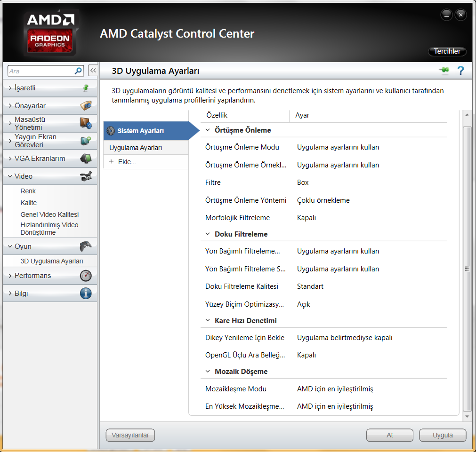Viewport: 476px width, 452px height.
Task: Open Kalite under Video
Action: pyautogui.click(x=29, y=203)
